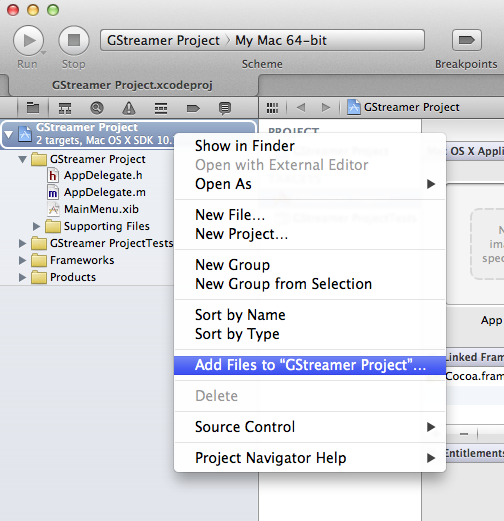Click the Stop button in toolbar
Viewport: 504px width, 521px height.
[x=74, y=40]
